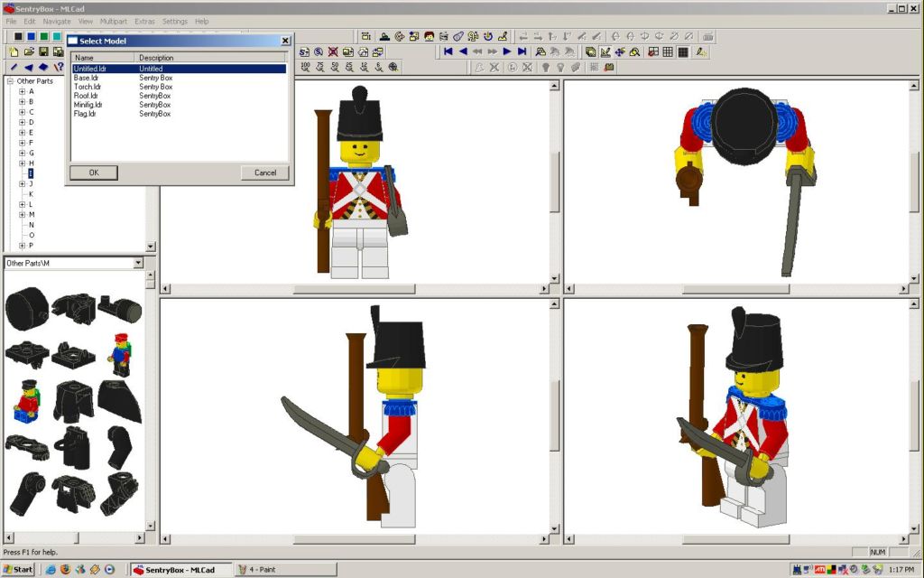Viewport: 924px width, 578px height.
Task: Click the Open file folder icon
Action: [28, 51]
